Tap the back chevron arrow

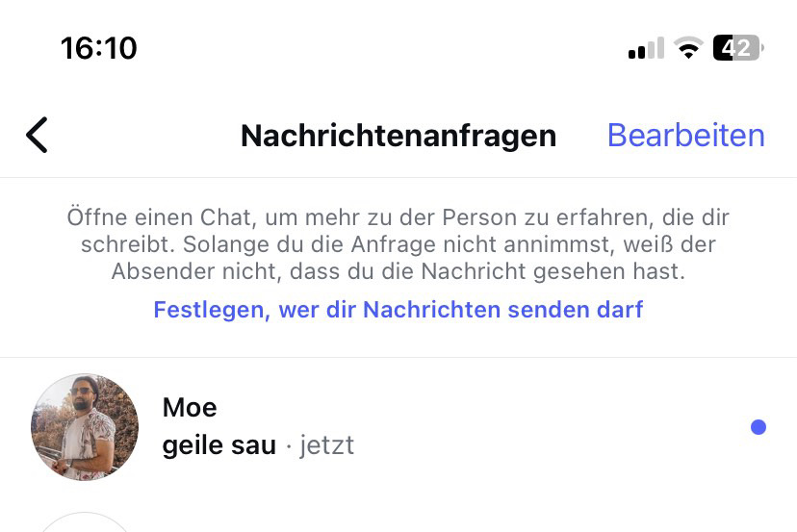(37, 136)
